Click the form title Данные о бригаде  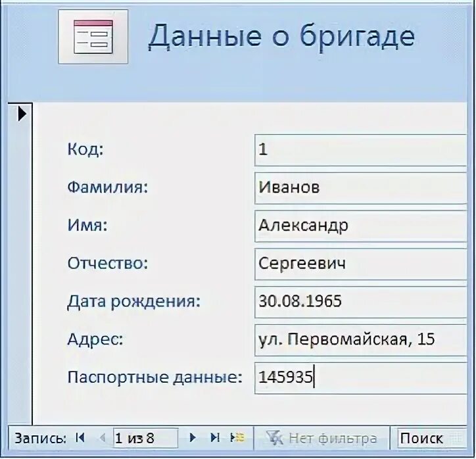(x=281, y=37)
